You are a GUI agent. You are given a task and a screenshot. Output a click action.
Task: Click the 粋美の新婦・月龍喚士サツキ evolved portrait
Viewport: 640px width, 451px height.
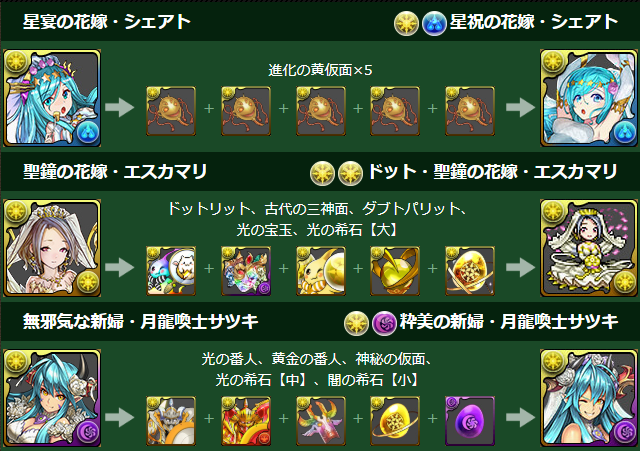[x=589, y=398]
